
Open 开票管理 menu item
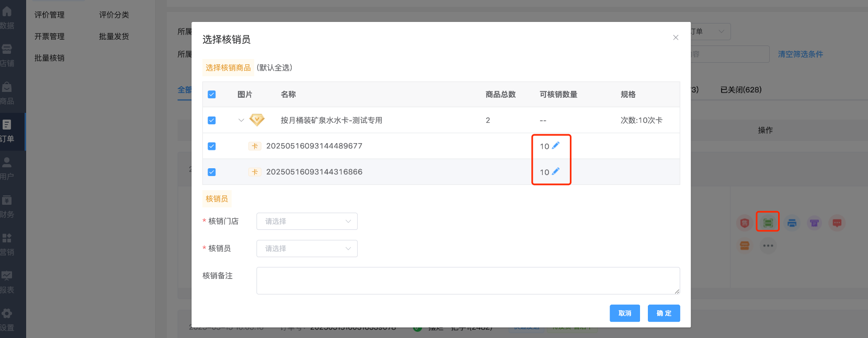pyautogui.click(x=50, y=36)
